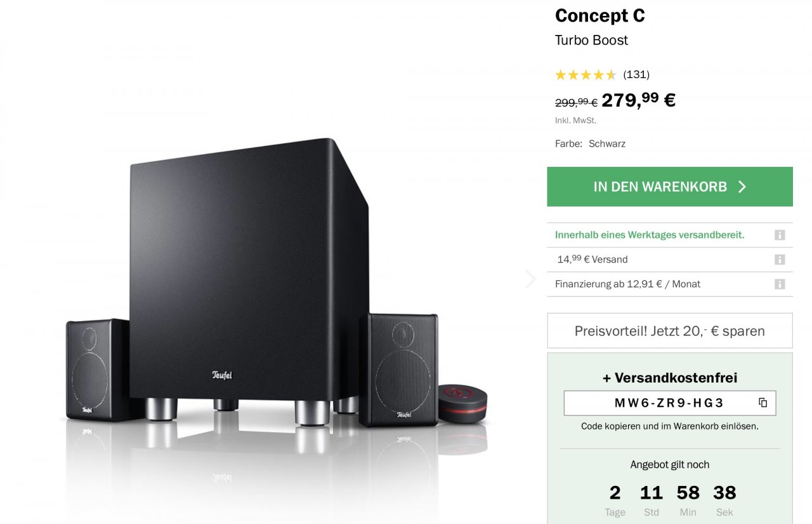This screenshot has width=812, height=524.
Task: Add to cart with IN DEN WARENKORB
Action: click(x=670, y=187)
